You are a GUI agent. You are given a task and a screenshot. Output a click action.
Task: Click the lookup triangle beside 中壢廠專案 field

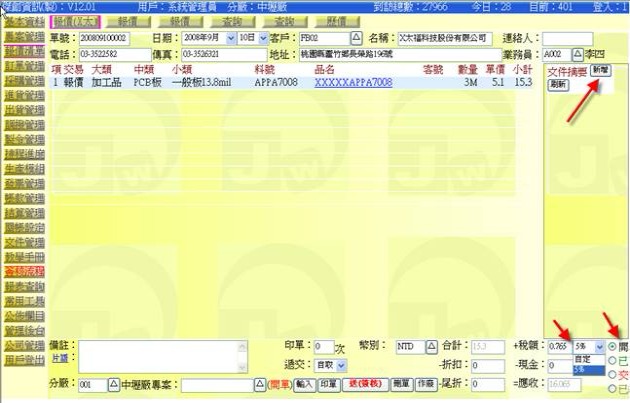259,384
